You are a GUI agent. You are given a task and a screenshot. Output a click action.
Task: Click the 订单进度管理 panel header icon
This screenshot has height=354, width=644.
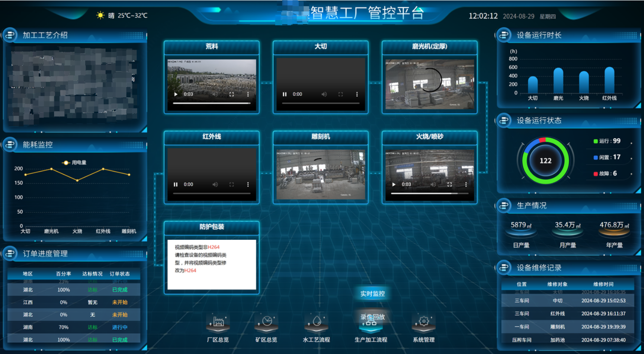tap(10, 253)
